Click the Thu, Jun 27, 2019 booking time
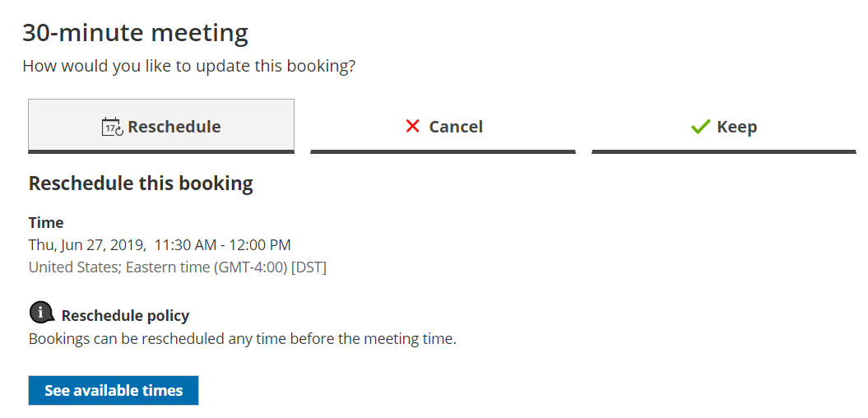 [87, 244]
